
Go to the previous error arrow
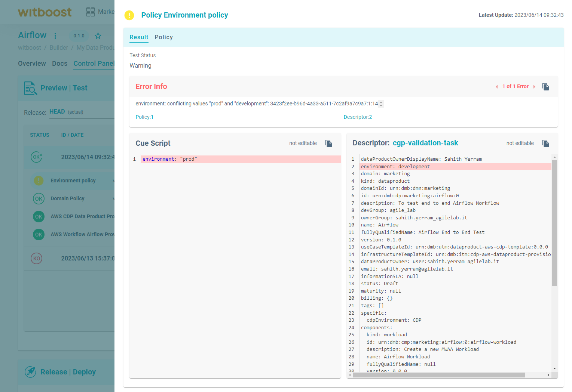click(x=496, y=87)
